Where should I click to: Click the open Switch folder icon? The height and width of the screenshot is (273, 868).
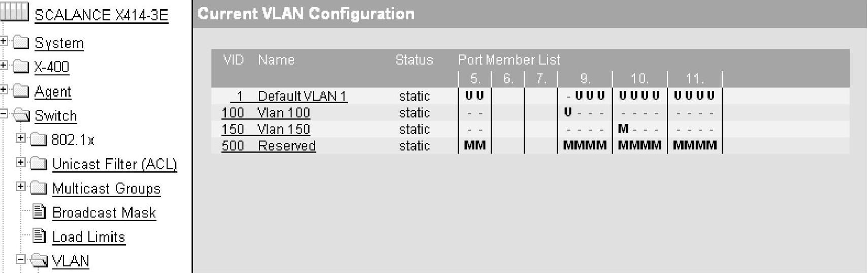click(21, 115)
